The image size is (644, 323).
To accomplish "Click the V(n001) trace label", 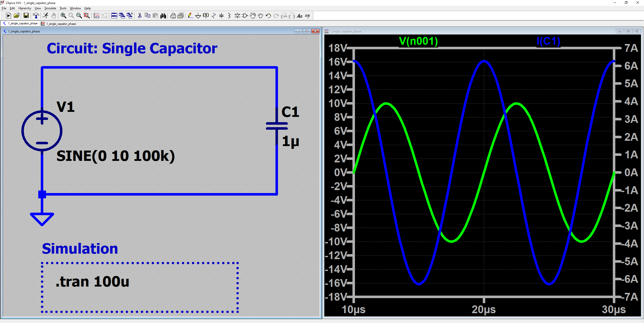I will tap(418, 41).
